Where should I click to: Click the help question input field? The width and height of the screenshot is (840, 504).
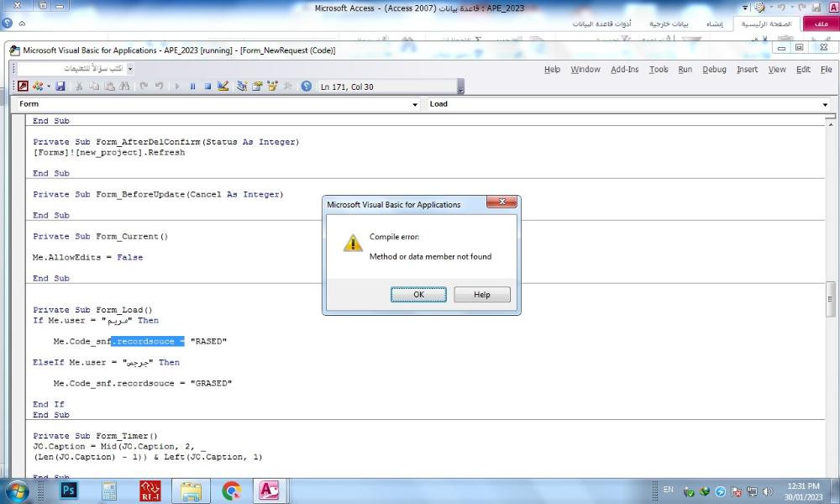(71, 69)
